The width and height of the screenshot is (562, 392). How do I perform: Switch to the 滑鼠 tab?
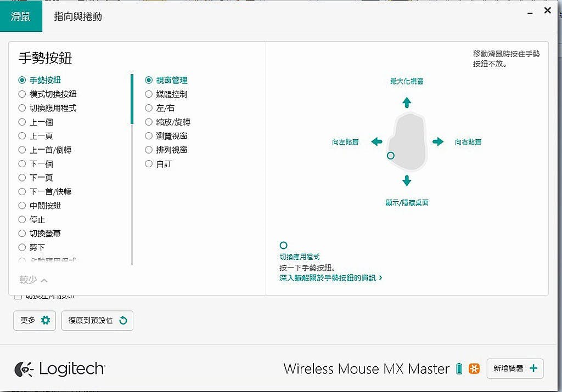point(21,16)
